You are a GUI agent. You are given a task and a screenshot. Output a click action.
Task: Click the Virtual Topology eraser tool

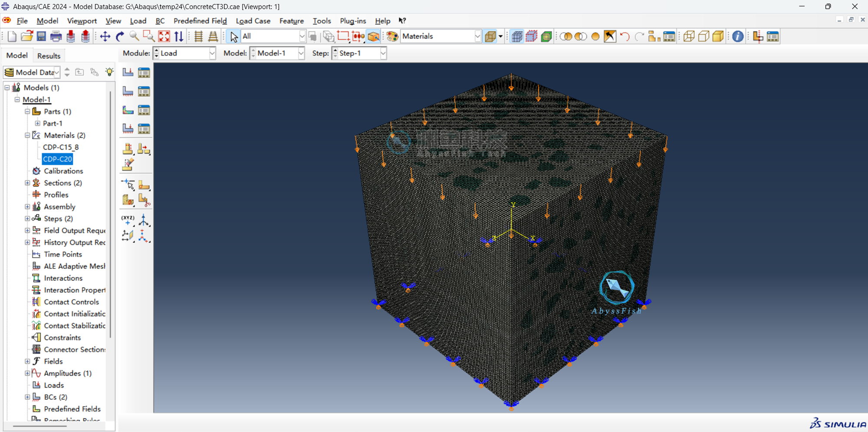[128, 165]
